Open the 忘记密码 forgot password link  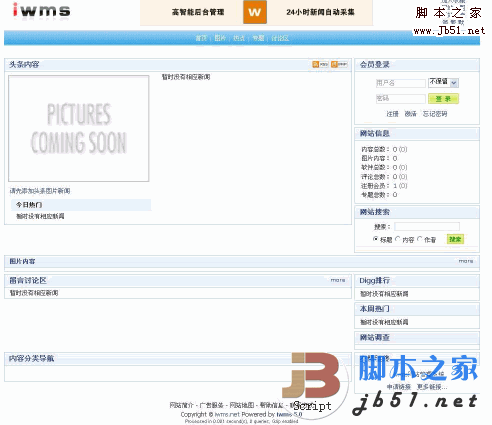coord(435,114)
